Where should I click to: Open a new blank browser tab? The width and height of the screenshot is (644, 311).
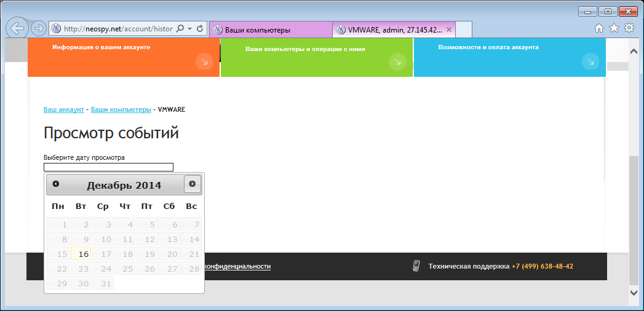[464, 30]
